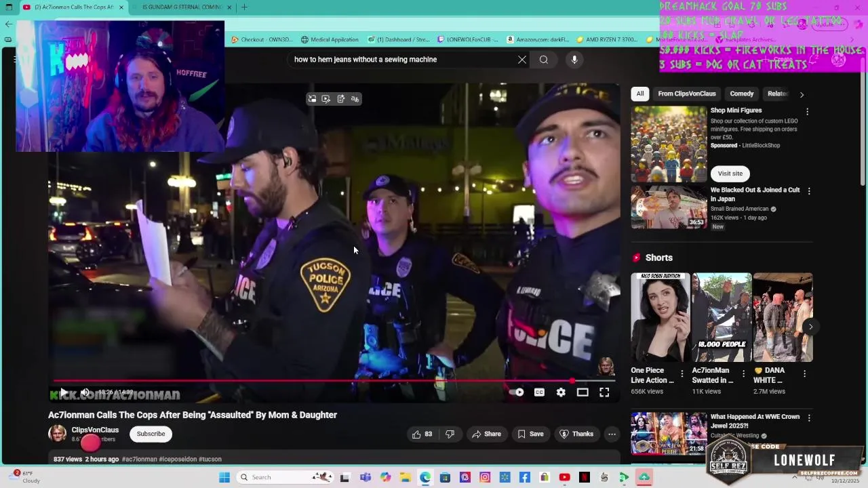The width and height of the screenshot is (868, 488).
Task: Open more actions menu beside Thanks
Action: click(612, 434)
